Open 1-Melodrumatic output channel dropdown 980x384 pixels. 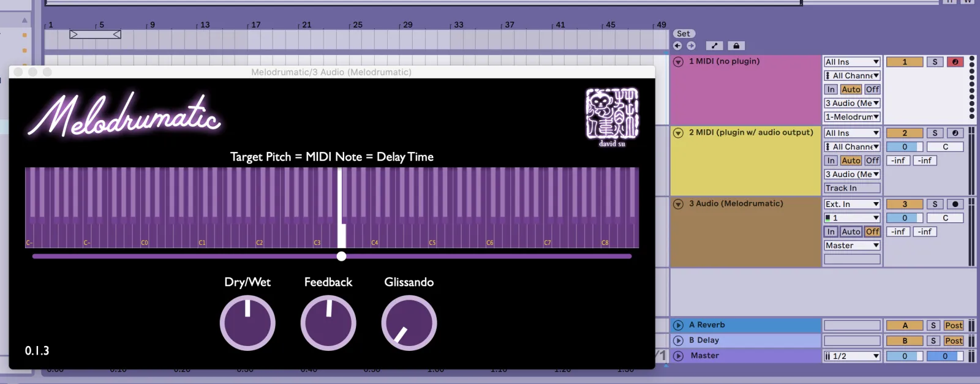(852, 116)
